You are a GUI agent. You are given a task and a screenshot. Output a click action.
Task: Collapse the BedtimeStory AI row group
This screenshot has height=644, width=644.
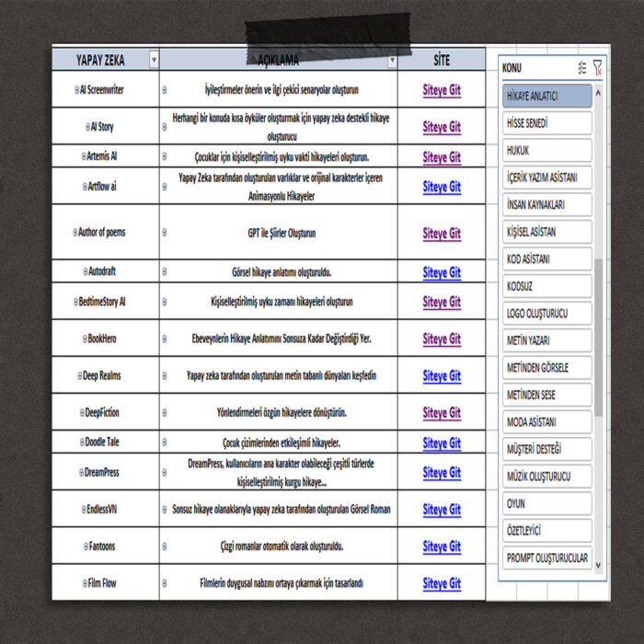point(75,302)
